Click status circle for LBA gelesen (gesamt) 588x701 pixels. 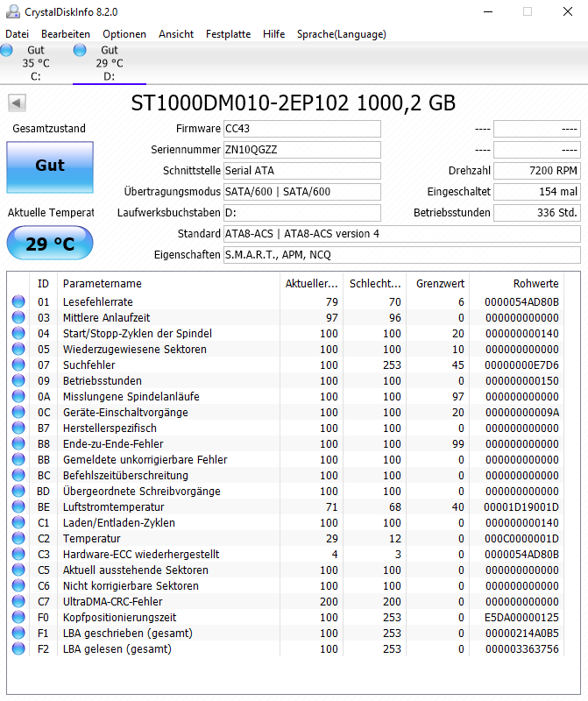(18, 648)
